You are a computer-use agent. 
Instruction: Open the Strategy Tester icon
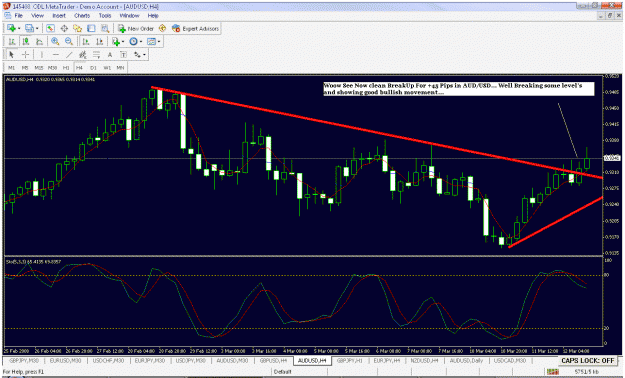105,28
